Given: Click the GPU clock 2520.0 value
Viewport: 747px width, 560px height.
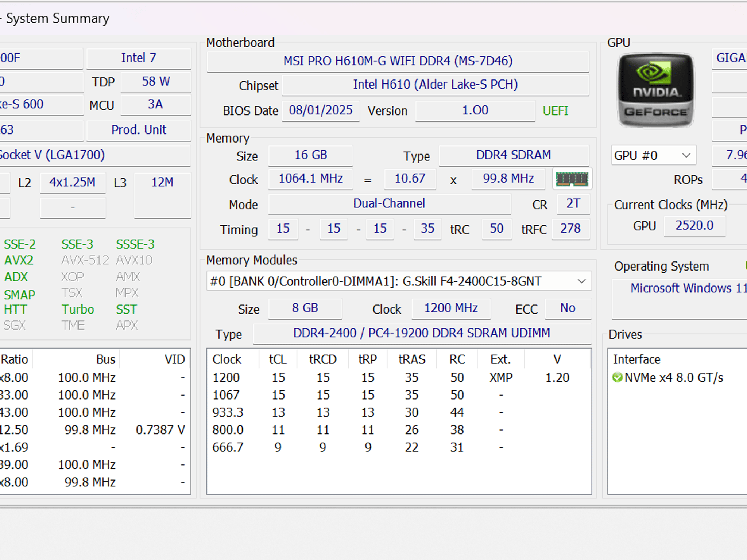Looking at the screenshot, I should (x=694, y=226).
